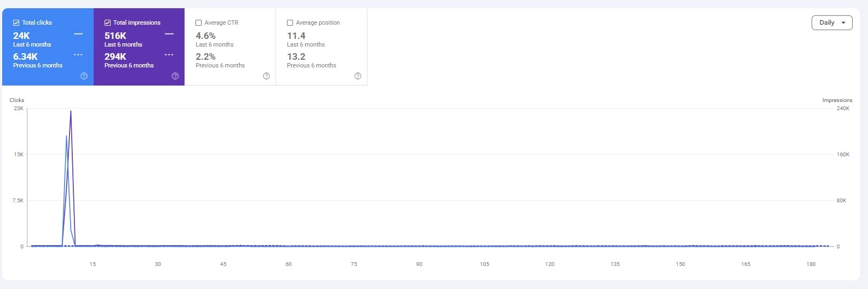Open help icon on Average CTR card
The image size is (868, 289).
click(x=266, y=76)
